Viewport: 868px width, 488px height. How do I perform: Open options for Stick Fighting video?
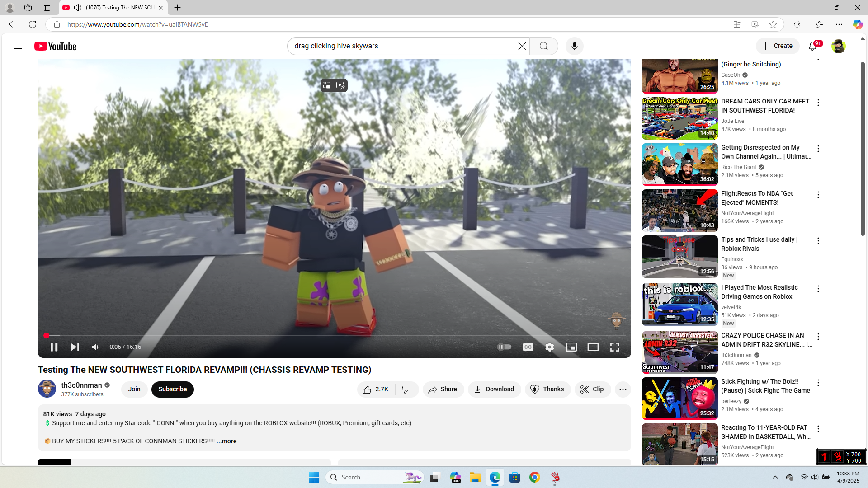point(818,383)
